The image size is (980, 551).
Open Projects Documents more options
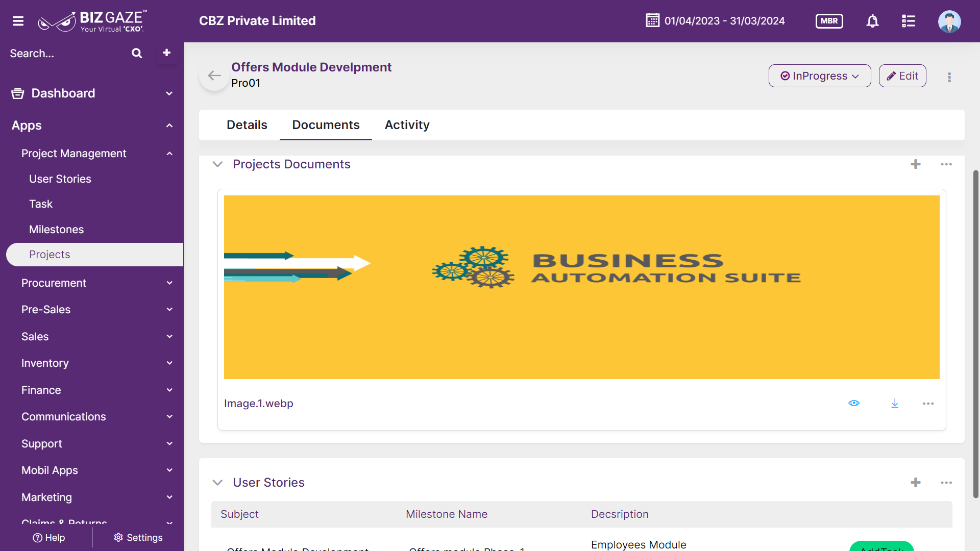tap(946, 164)
